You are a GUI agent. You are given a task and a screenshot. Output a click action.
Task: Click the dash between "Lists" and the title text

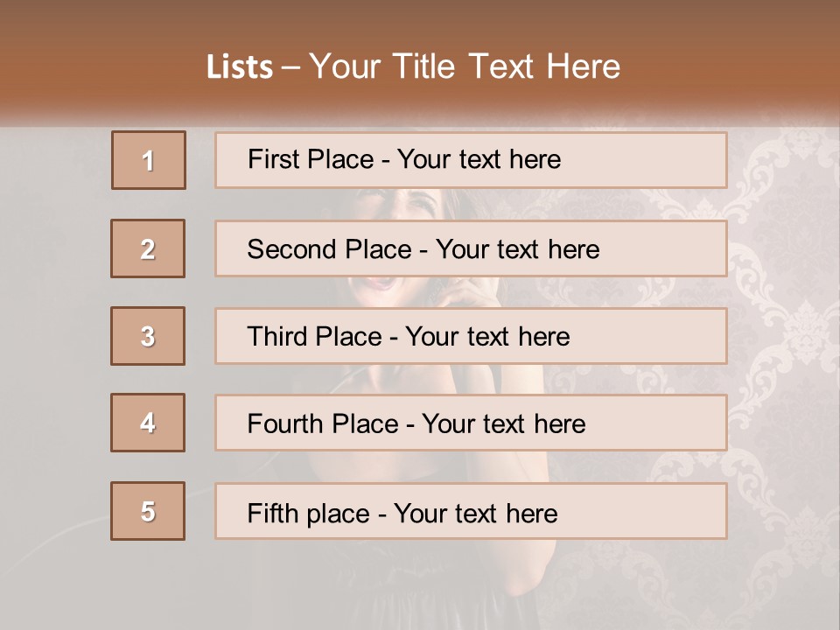coord(291,67)
